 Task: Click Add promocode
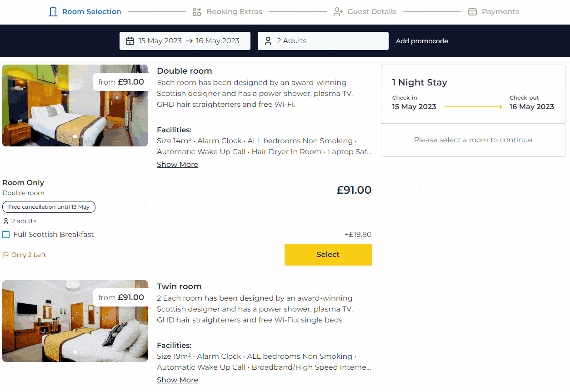(x=422, y=40)
